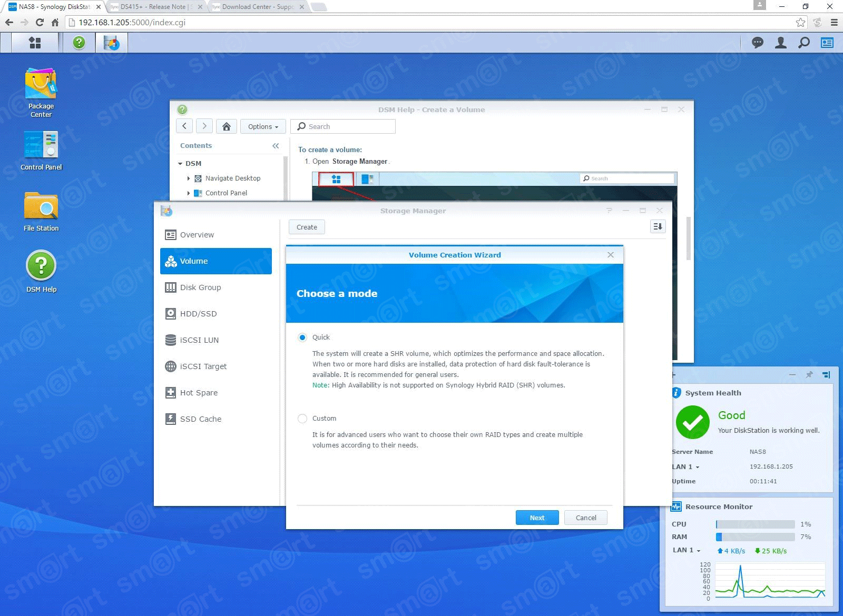Collapse the DSM tree node
Screen dimensions: 843x616
click(180, 164)
